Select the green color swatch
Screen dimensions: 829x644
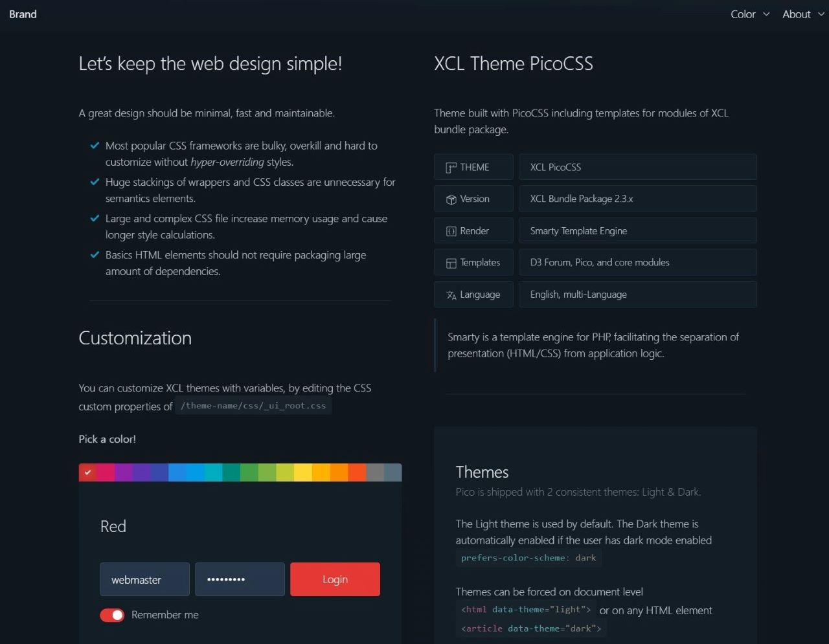pyautogui.click(x=249, y=472)
